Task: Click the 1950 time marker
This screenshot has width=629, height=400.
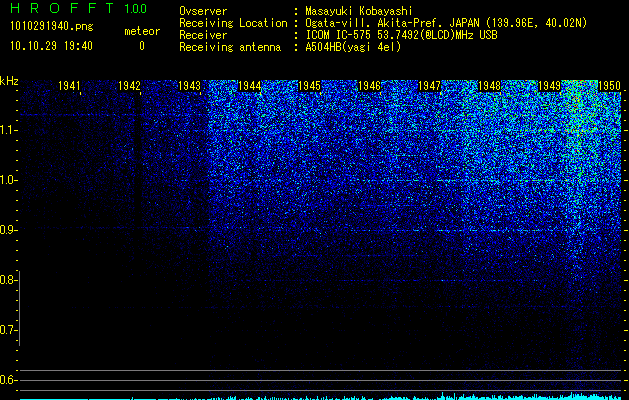Action: pos(609,85)
